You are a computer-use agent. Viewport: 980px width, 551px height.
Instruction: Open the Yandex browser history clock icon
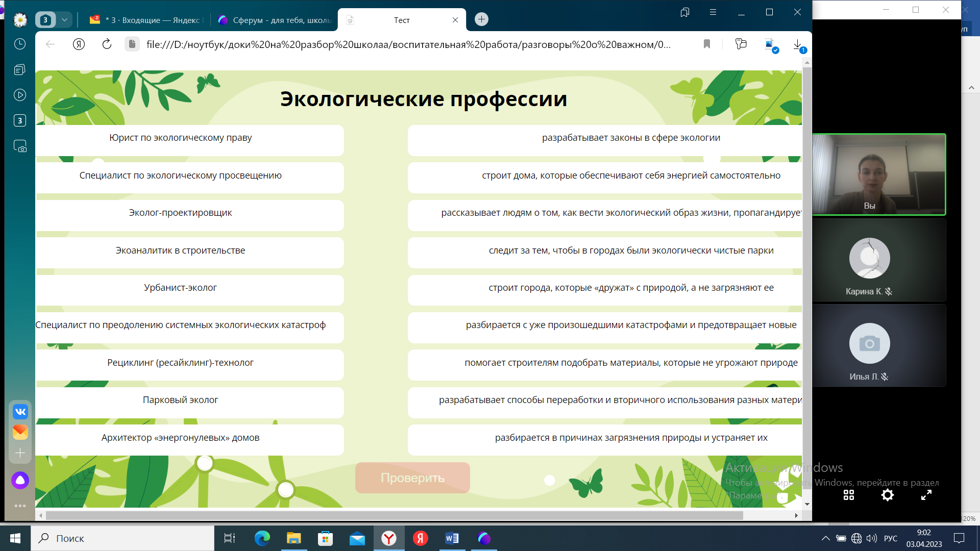(x=20, y=44)
